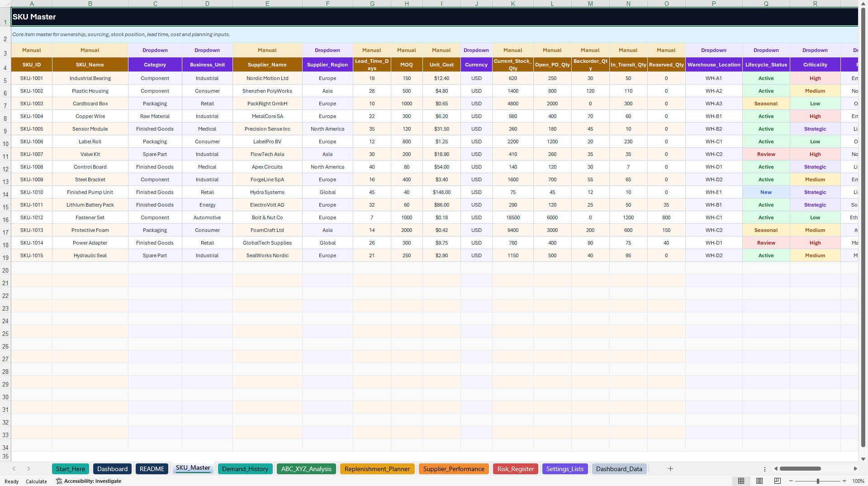This screenshot has height=486, width=868.
Task: Select cell 'Lithium Battery Pack'
Action: click(x=90, y=205)
